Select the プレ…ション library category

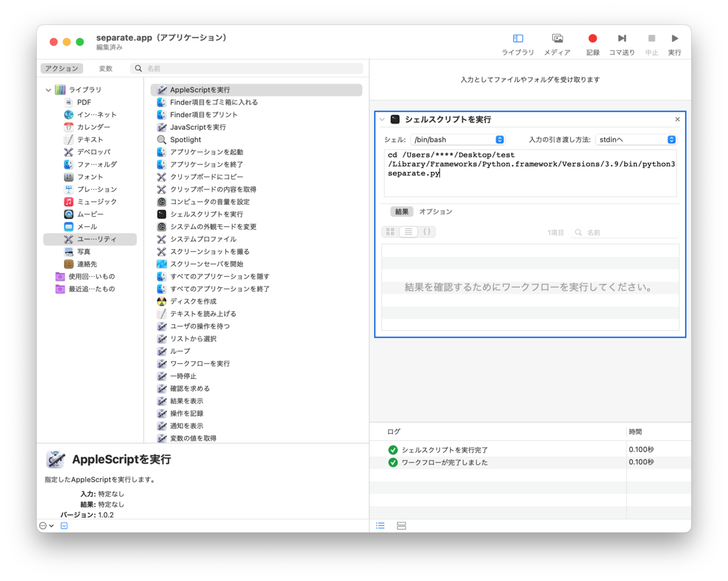click(x=90, y=189)
